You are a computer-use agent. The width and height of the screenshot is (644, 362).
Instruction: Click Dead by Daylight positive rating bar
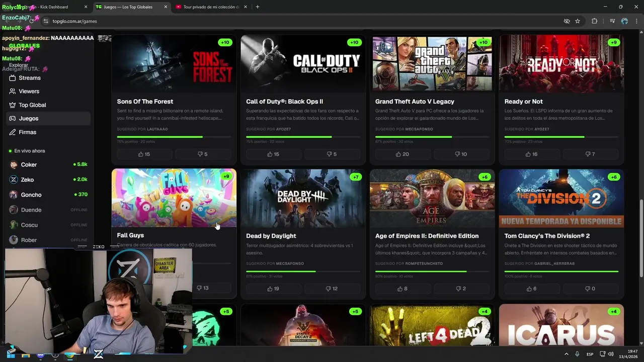303,271
